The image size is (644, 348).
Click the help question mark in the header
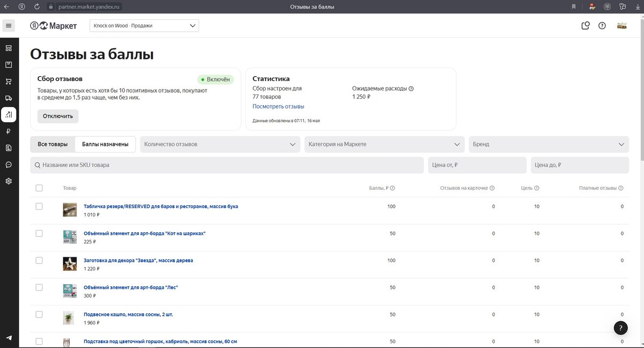pos(602,26)
